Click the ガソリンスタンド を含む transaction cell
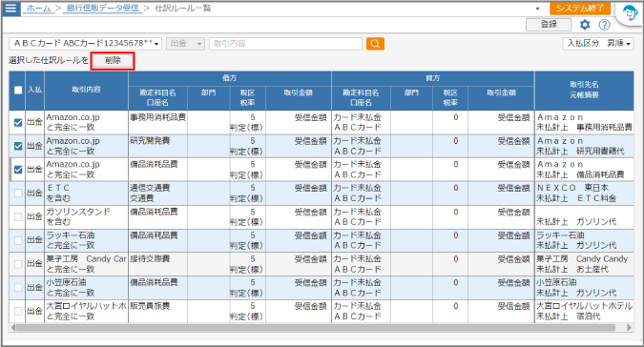Viewport: 644px width, 347px height. [86, 216]
